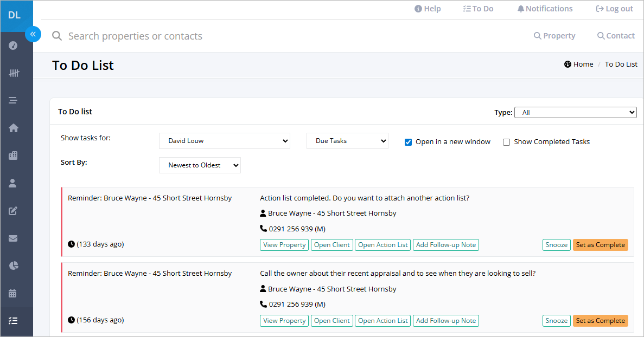The height and width of the screenshot is (337, 644).
Task: Open the calendar icon in sidebar
Action: click(x=12, y=293)
